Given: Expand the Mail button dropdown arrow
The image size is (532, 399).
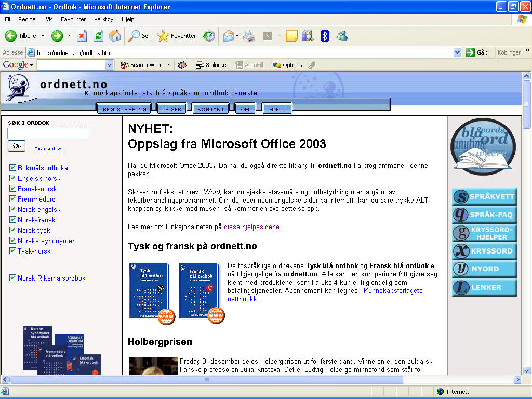Looking at the screenshot, I should (x=237, y=36).
